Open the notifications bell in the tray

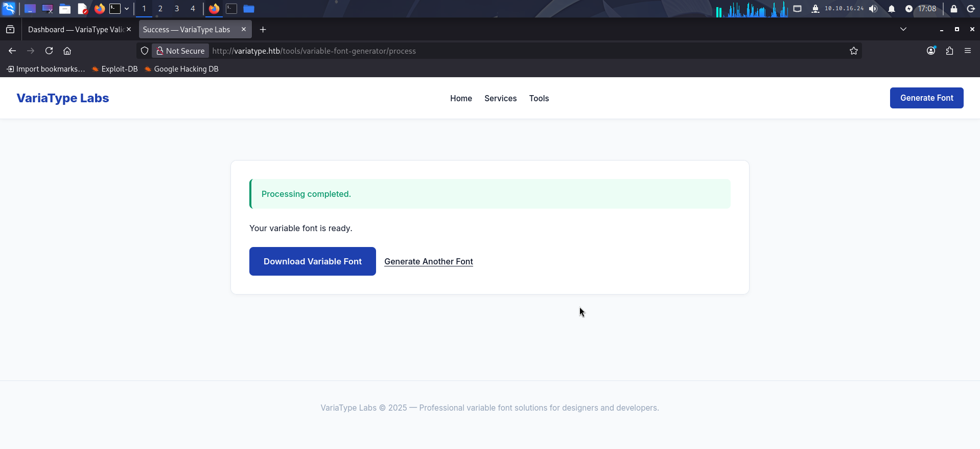coord(892,9)
